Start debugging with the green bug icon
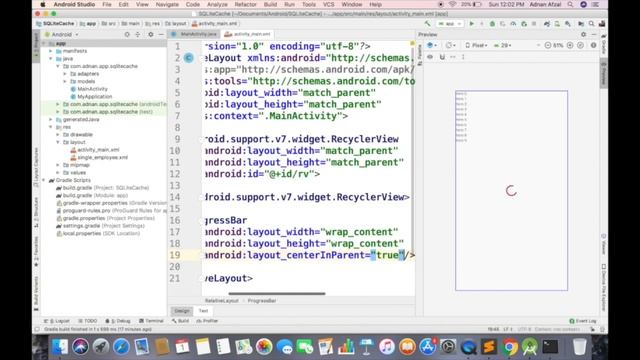This screenshot has width=640, height=360. (x=492, y=24)
